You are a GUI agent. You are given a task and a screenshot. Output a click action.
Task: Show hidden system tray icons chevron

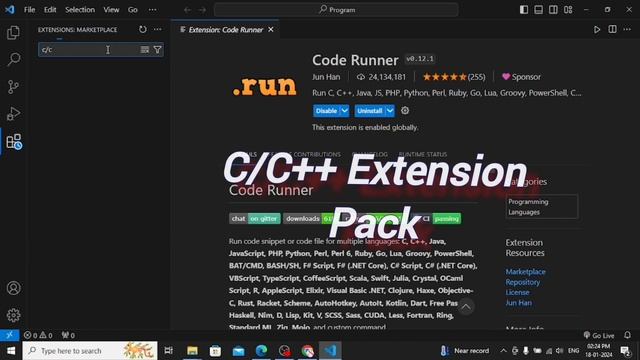click(503, 351)
